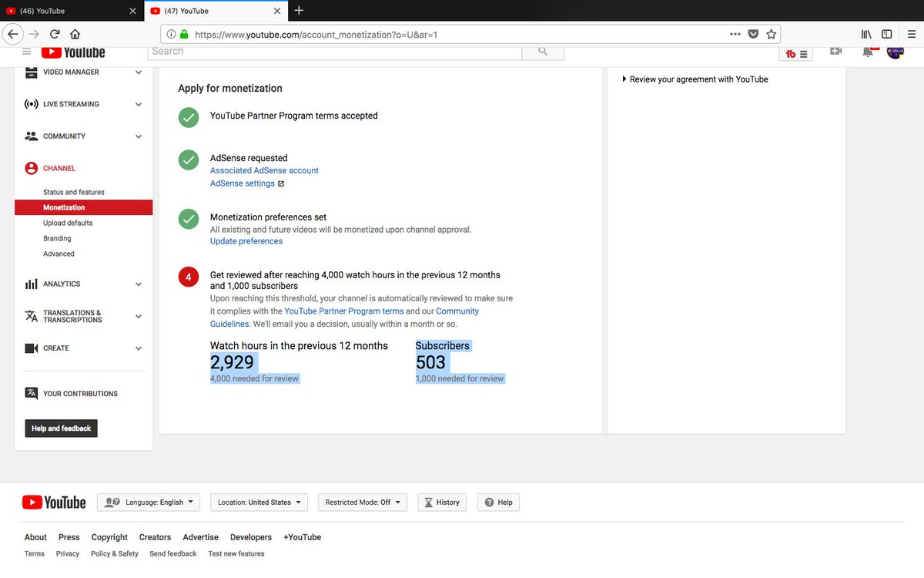Open the Language: English dropdown

coord(149,502)
